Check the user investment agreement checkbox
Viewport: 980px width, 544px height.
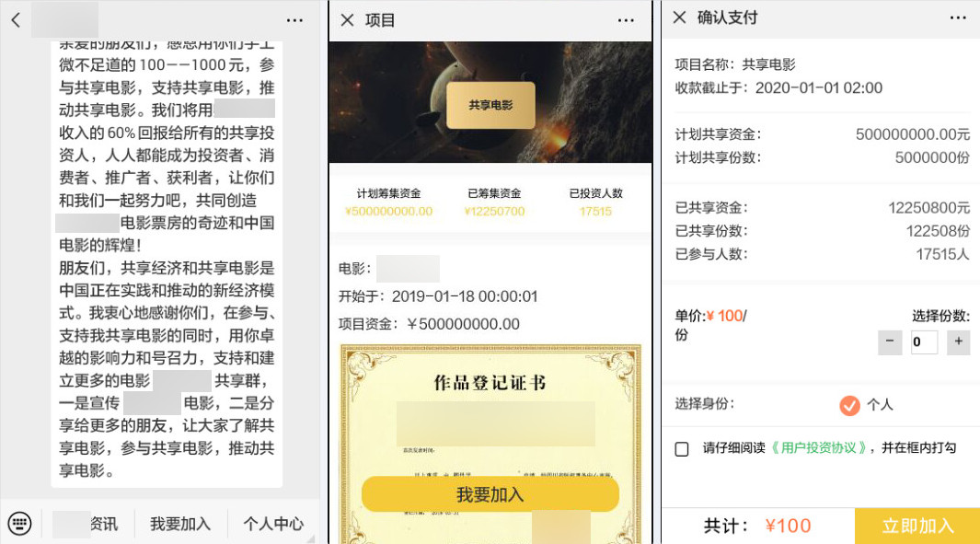click(682, 449)
